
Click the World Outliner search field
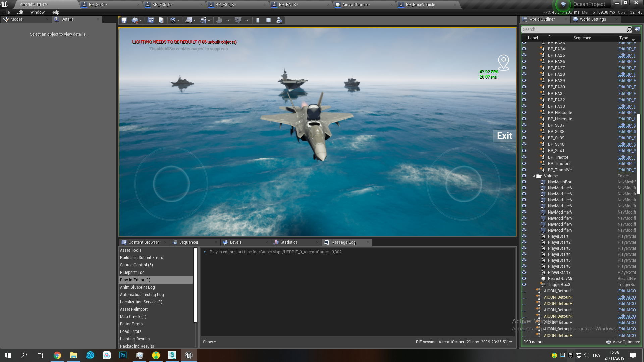(574, 29)
